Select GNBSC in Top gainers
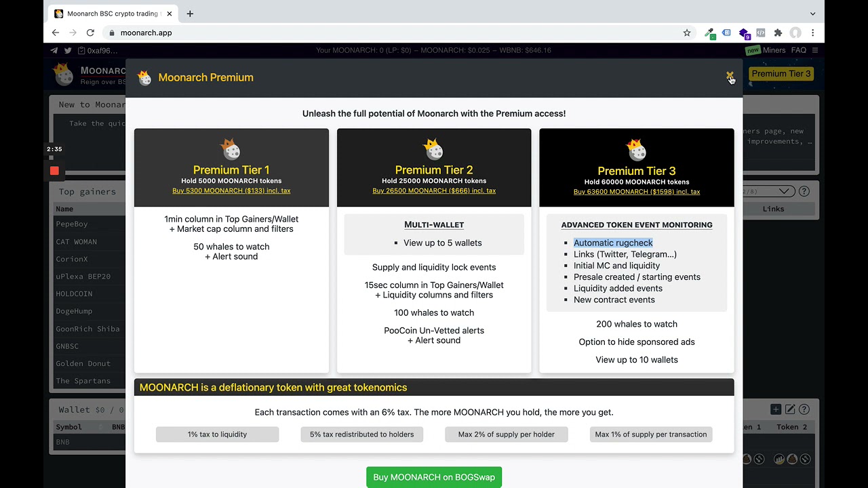 [x=67, y=346]
